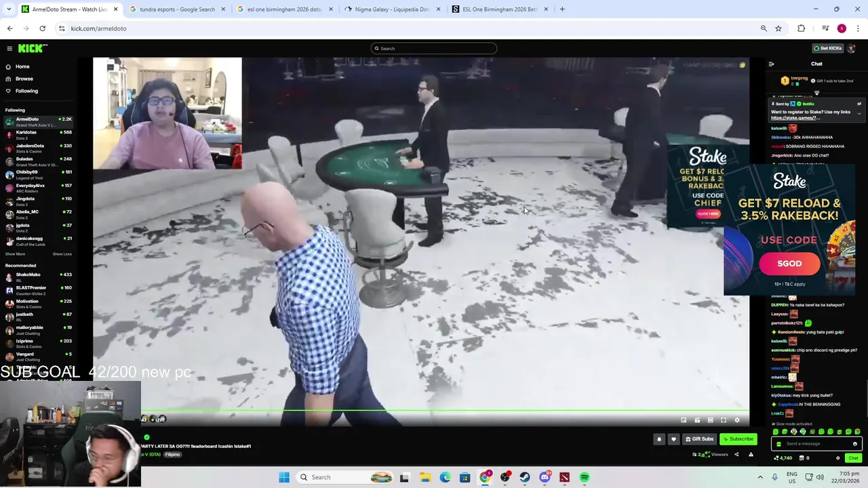Click the Kick logo
Screen dimensions: 868x488
[x=32, y=48]
